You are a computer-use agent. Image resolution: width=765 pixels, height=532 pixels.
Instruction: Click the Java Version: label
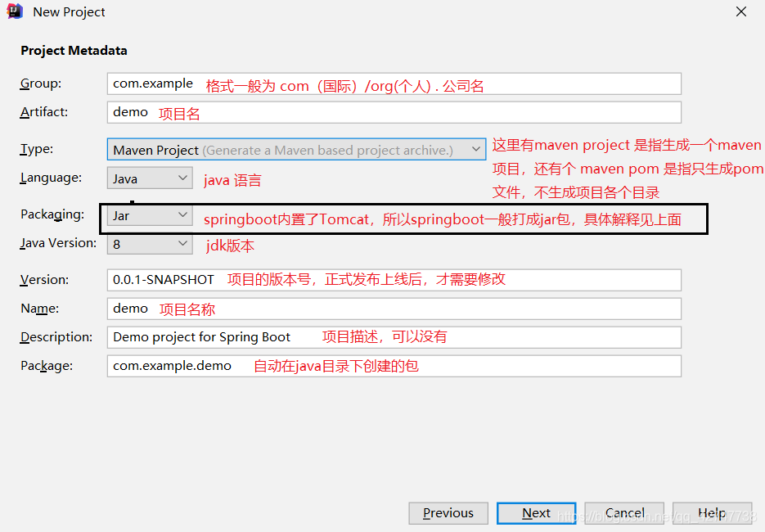(x=58, y=242)
